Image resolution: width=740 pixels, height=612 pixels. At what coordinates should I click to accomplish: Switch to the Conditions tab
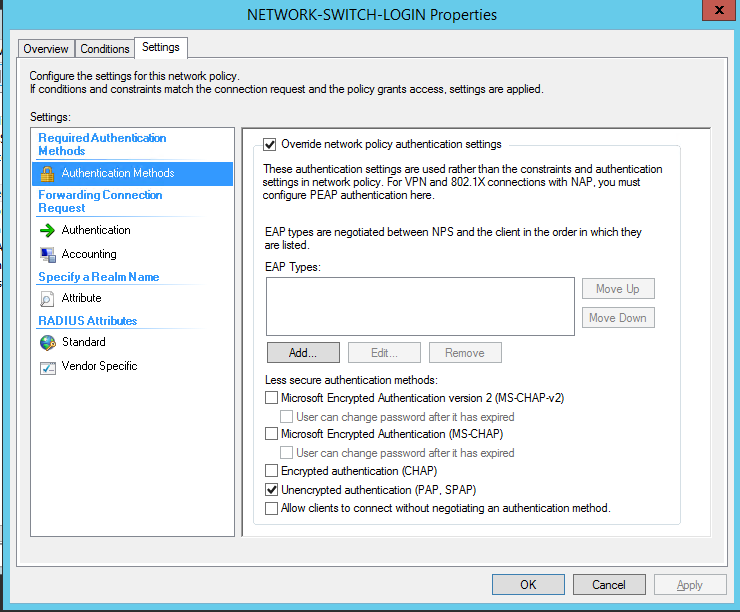click(104, 49)
